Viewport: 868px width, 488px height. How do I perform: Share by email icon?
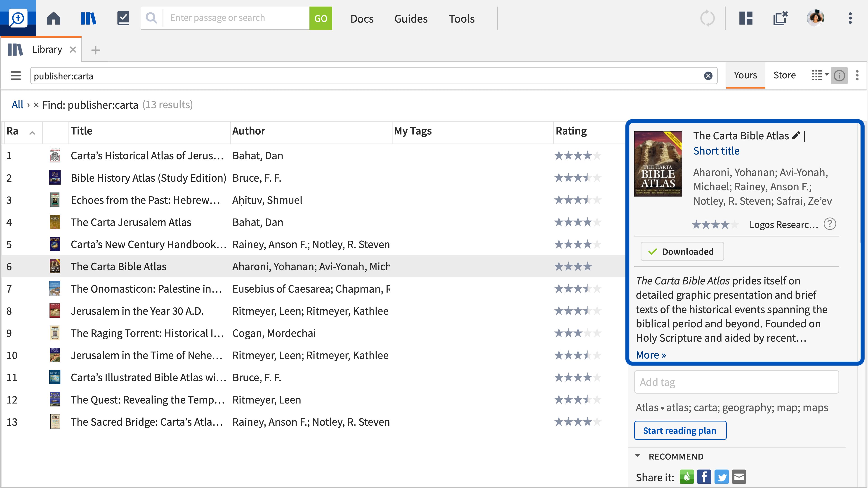pyautogui.click(x=739, y=477)
